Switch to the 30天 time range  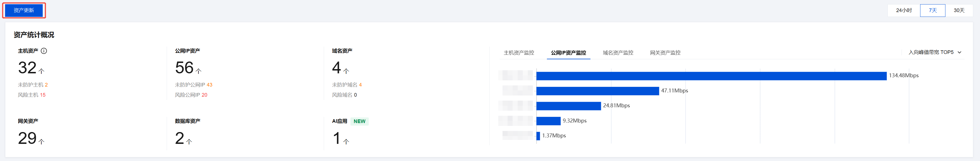pos(959,10)
